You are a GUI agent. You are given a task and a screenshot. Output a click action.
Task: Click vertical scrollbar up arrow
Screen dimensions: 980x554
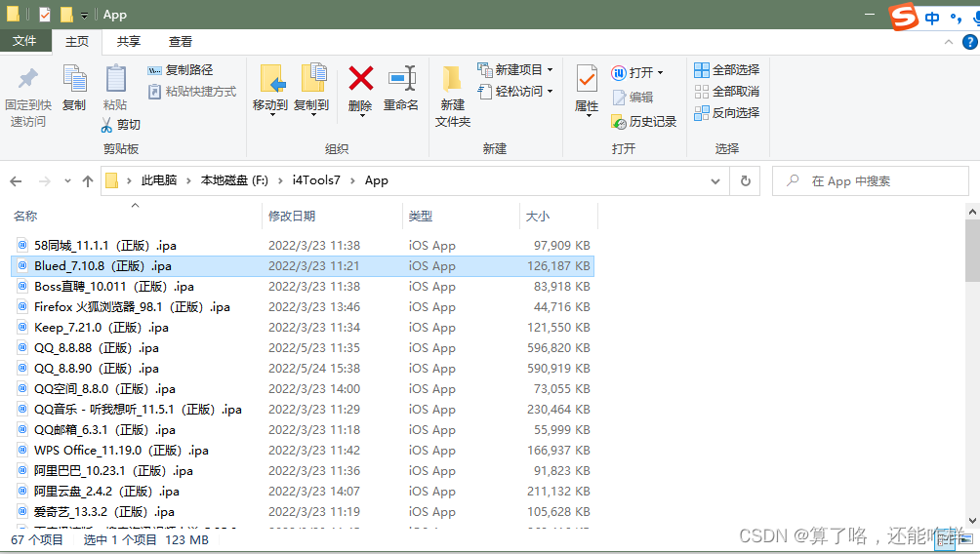(972, 213)
